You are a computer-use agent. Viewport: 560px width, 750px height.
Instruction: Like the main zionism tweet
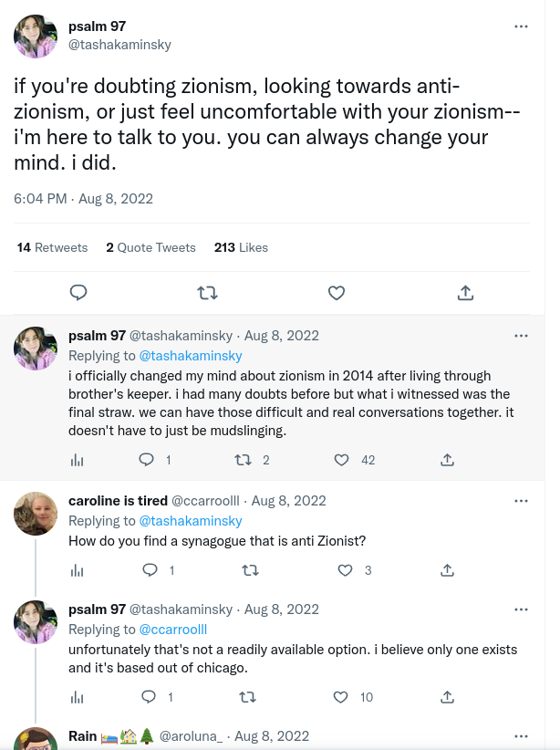tap(336, 293)
